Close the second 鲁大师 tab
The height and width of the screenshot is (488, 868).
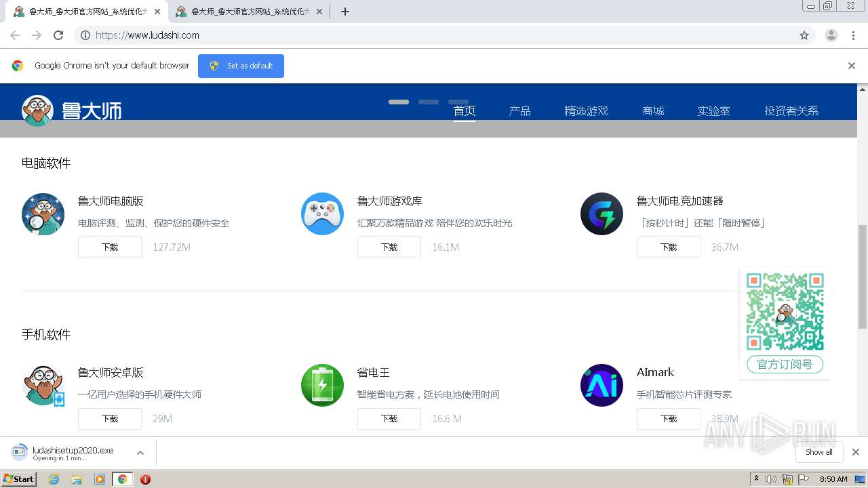[319, 12]
